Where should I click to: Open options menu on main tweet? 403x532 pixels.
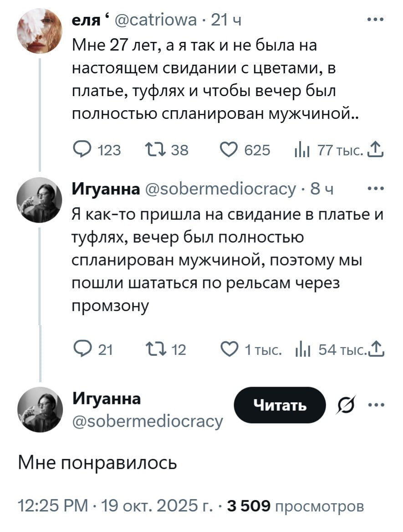[x=377, y=405]
